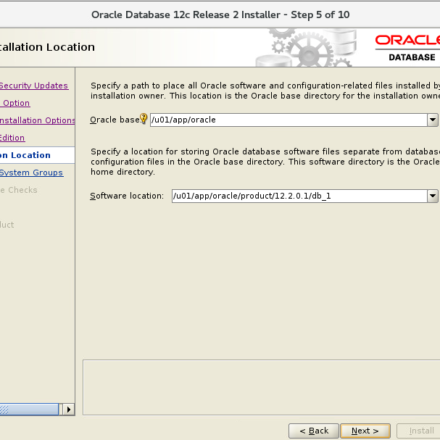Viewport: 440px width, 440px height.
Task: Click the empty message pane at bottom
Action: click(x=261, y=387)
